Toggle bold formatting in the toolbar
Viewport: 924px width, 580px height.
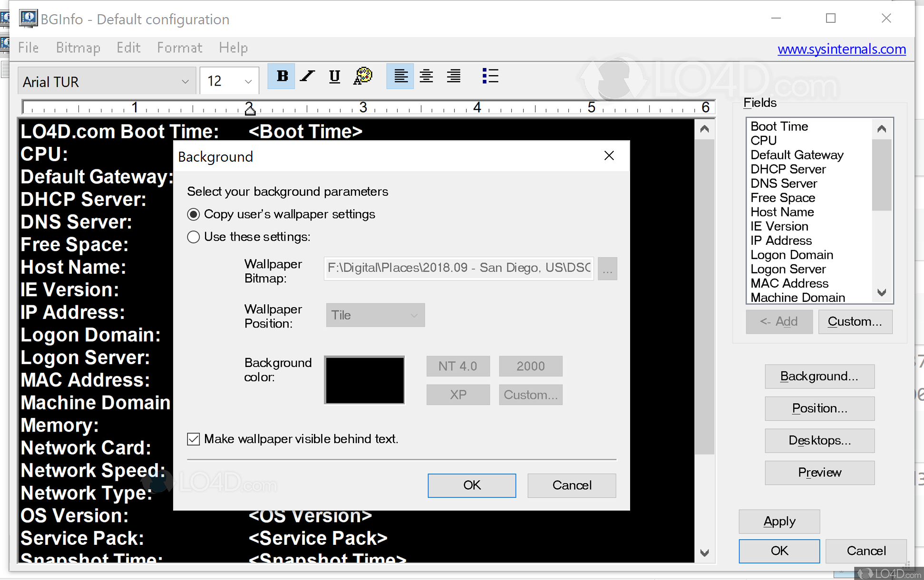tap(282, 76)
